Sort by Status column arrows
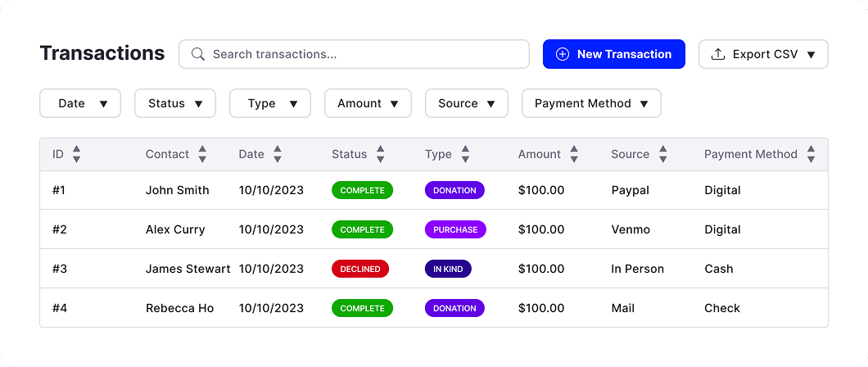The image size is (868, 367). click(x=380, y=154)
